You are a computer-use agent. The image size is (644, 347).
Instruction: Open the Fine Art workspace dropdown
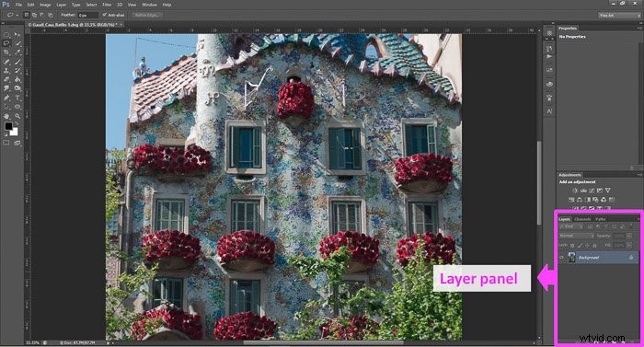(619, 16)
